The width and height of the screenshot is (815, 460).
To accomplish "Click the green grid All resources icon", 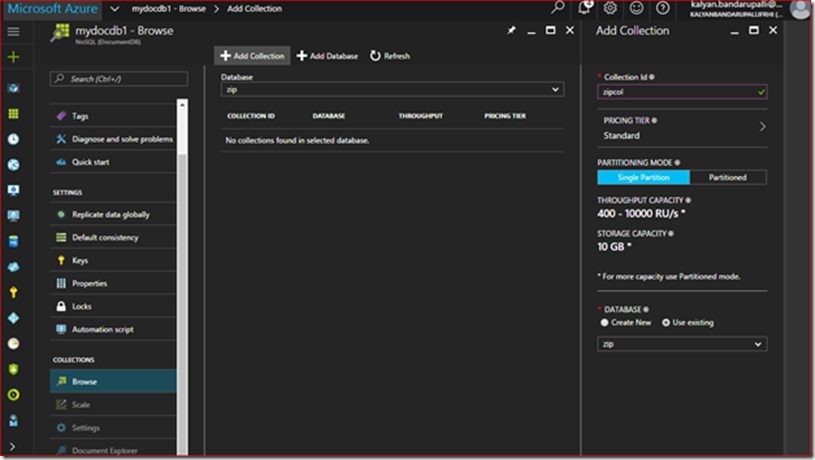I will click(14, 113).
